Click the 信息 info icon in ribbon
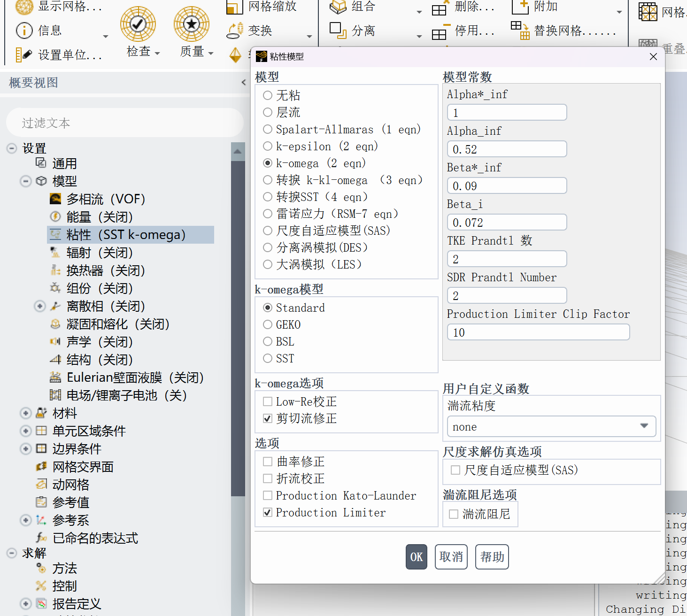The width and height of the screenshot is (687, 616). click(24, 31)
